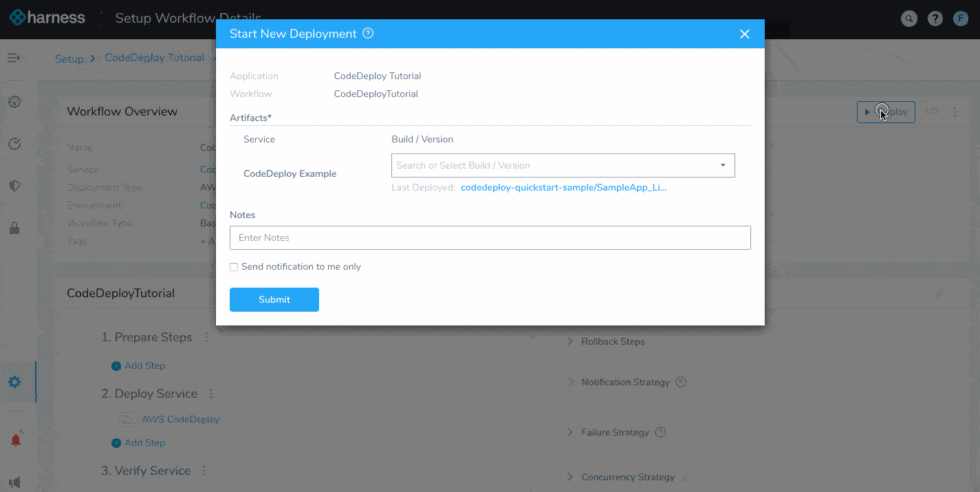Toggle the hamburger sidebar menu icon
This screenshot has height=492, width=980.
pyautogui.click(x=14, y=58)
